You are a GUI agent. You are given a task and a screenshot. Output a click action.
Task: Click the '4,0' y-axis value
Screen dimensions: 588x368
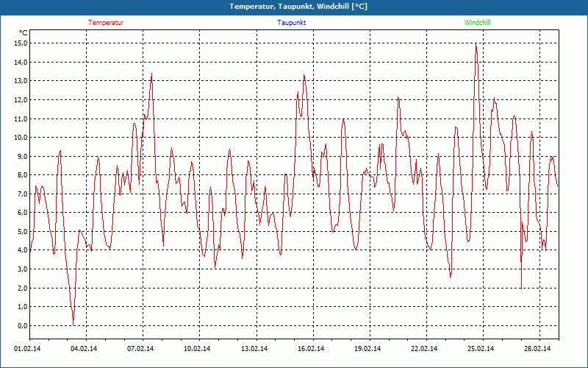coord(23,250)
